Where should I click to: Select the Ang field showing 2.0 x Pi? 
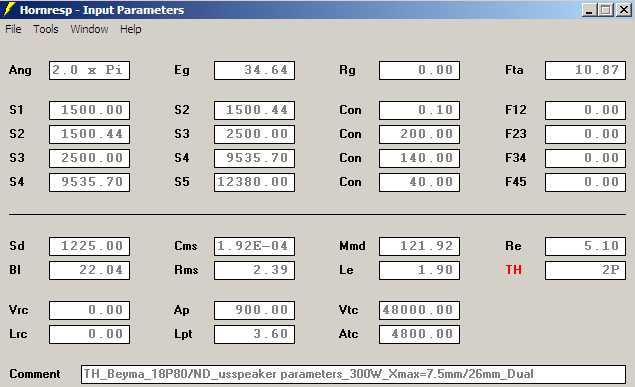click(89, 70)
